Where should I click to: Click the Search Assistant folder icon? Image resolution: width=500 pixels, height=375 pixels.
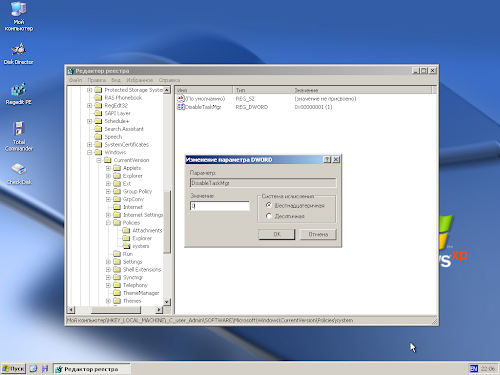98,129
